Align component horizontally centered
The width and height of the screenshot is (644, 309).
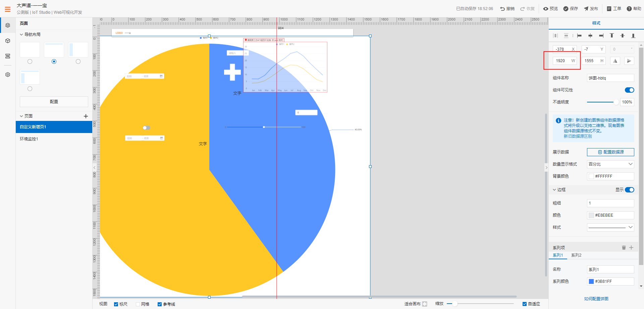point(590,36)
